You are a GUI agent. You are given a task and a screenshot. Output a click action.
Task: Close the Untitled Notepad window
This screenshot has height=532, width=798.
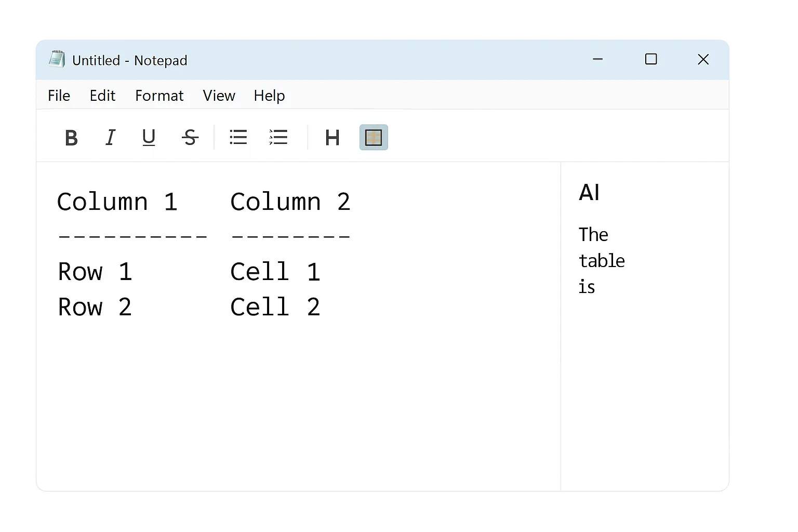(703, 59)
